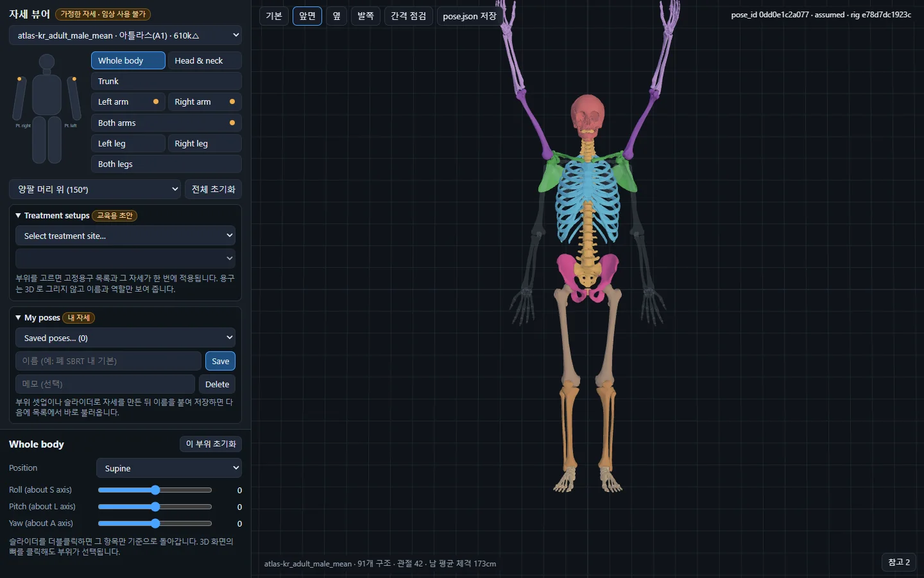
Task: Select the Head & neck region
Action: pyautogui.click(x=205, y=60)
